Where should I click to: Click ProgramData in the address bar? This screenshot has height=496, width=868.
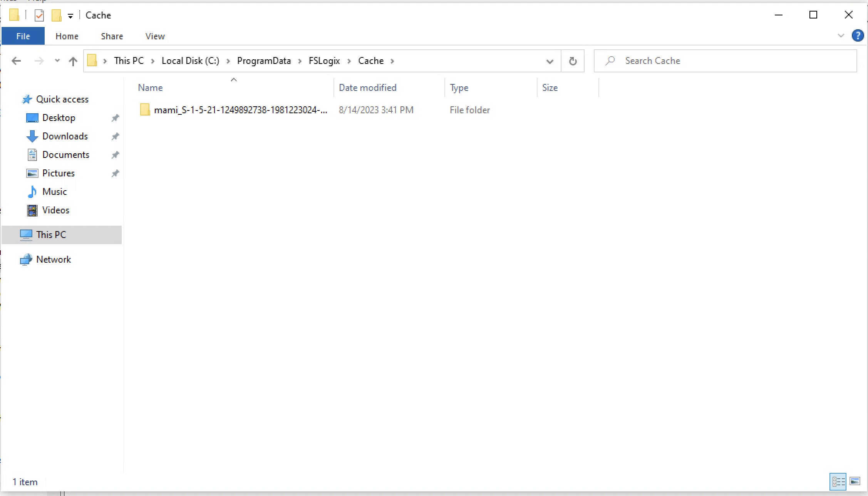263,60
